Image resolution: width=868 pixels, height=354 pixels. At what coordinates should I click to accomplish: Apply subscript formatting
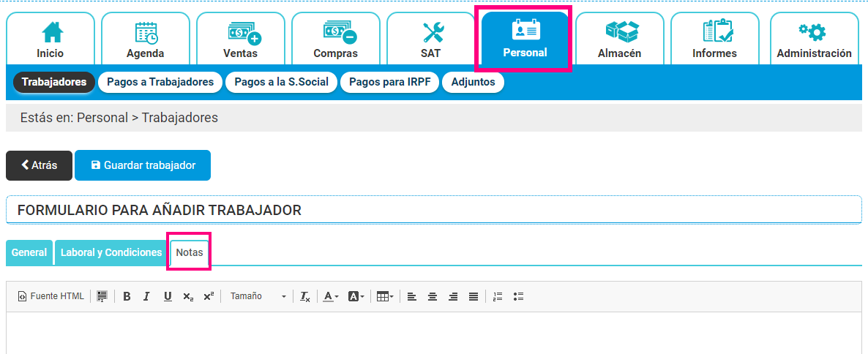[x=188, y=296]
